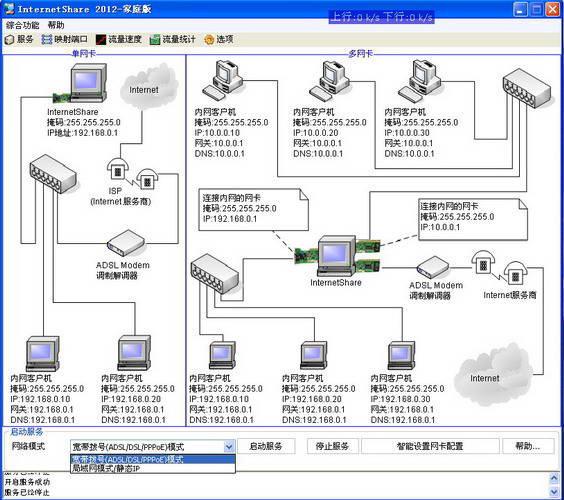564x500 pixels.
Task: Select 宽带拨号(ADSL/DSL/PPPoE)模式 in dropdown list
Action: pos(153,459)
